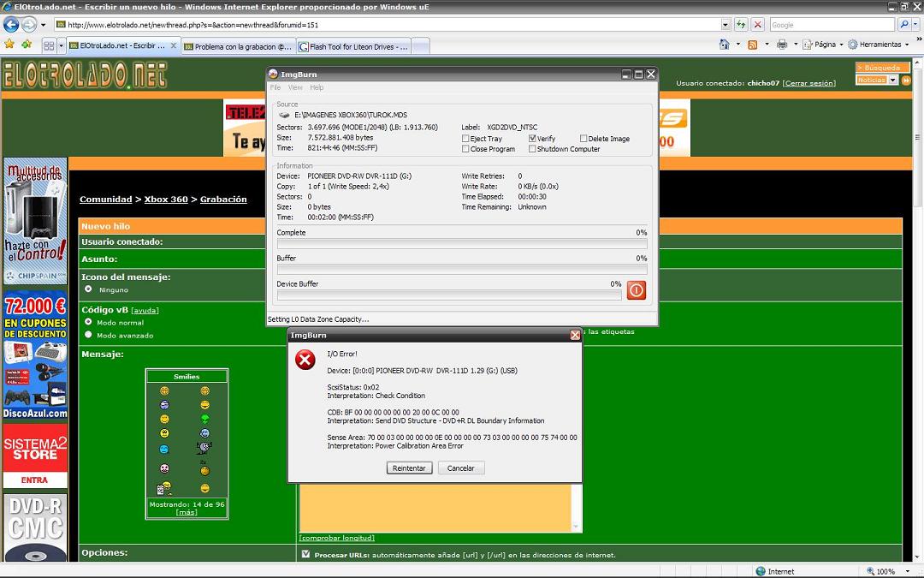This screenshot has width=924, height=578.
Task: Print the page with the printer icon
Action: pyautogui.click(x=782, y=45)
